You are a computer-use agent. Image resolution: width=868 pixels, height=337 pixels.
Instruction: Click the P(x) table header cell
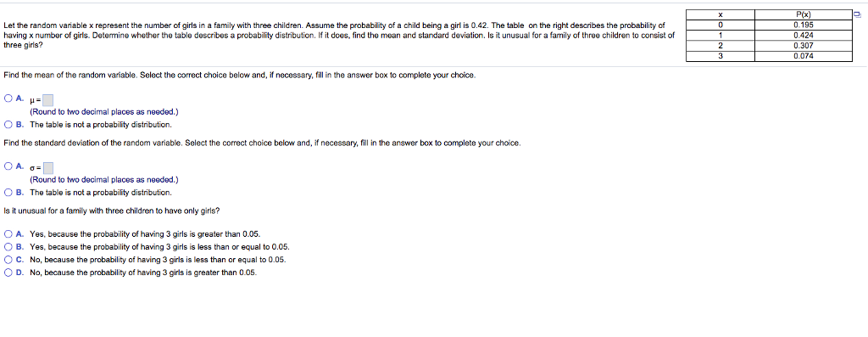coord(803,15)
